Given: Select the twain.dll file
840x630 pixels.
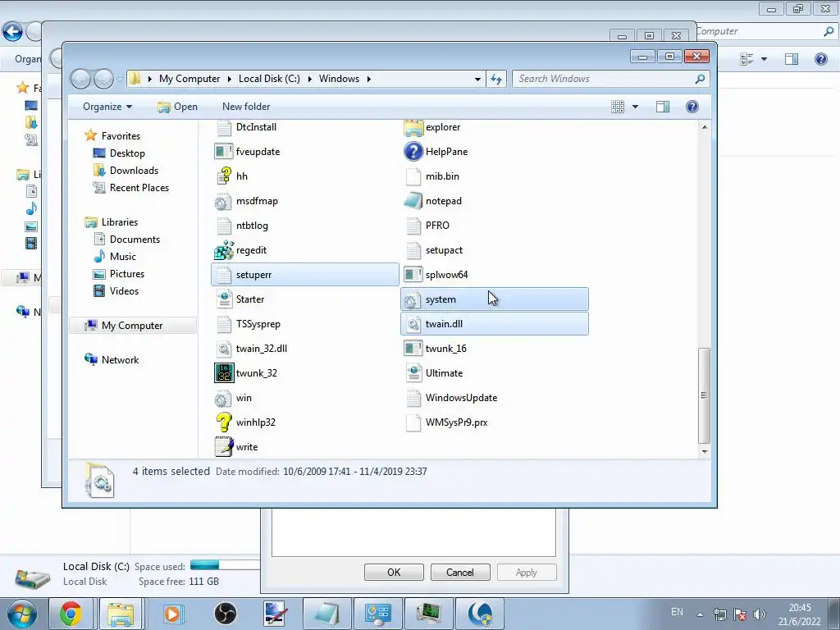Looking at the screenshot, I should tap(495, 324).
